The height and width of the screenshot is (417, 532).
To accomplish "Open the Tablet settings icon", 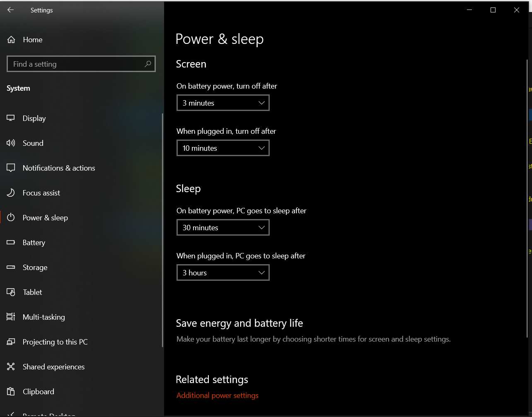I will (x=10, y=292).
